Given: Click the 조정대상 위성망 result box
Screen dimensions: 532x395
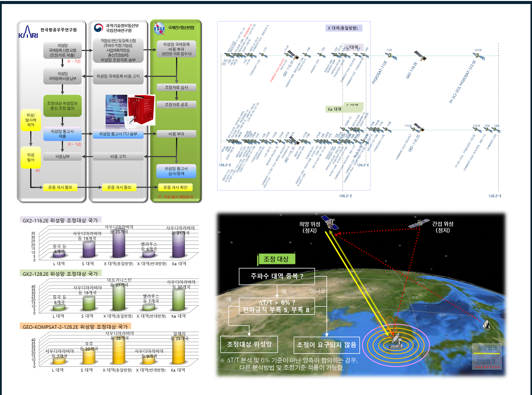Looking at the screenshot, I should tap(249, 344).
